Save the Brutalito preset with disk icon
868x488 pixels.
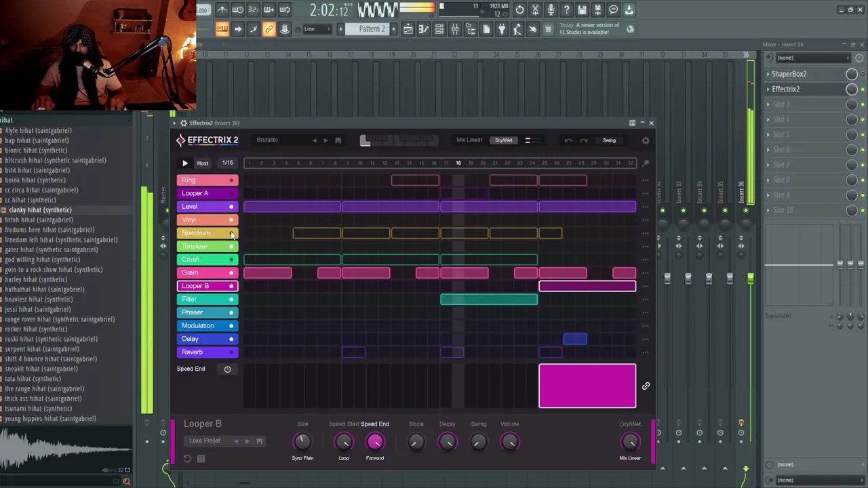coord(338,140)
